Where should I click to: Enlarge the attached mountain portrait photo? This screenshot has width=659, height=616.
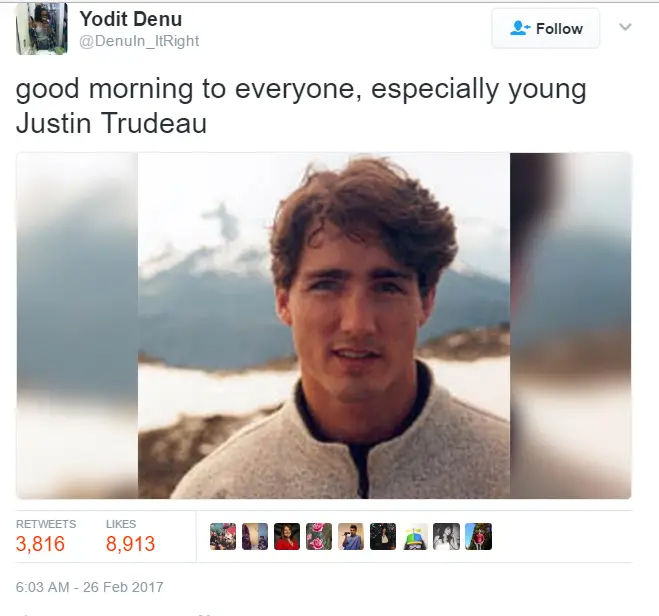coord(324,326)
